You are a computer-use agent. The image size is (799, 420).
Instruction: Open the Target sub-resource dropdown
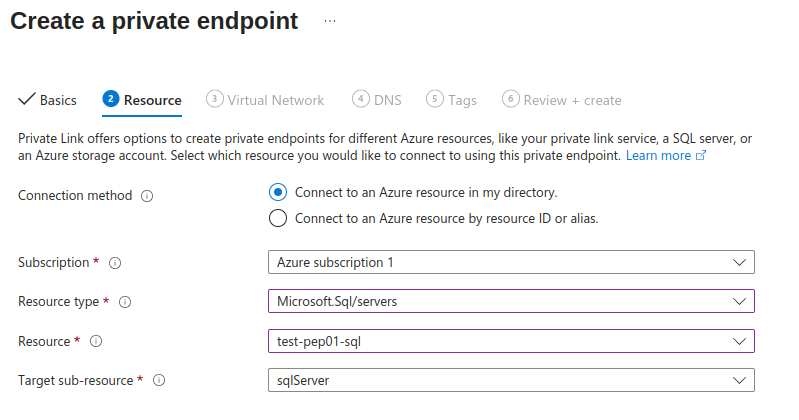(x=511, y=381)
